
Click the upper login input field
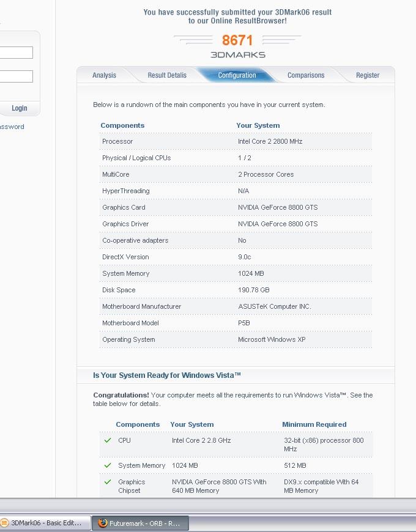point(17,53)
